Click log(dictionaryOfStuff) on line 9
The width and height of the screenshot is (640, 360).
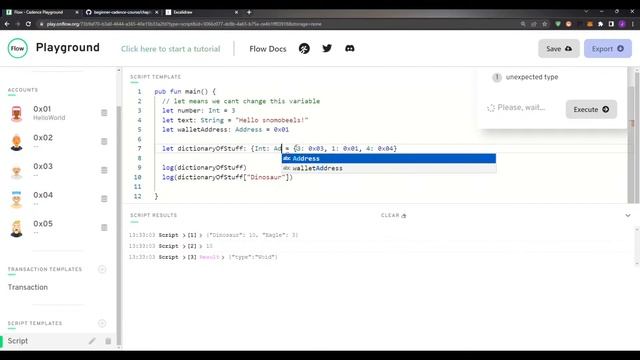pyautogui.click(x=204, y=167)
